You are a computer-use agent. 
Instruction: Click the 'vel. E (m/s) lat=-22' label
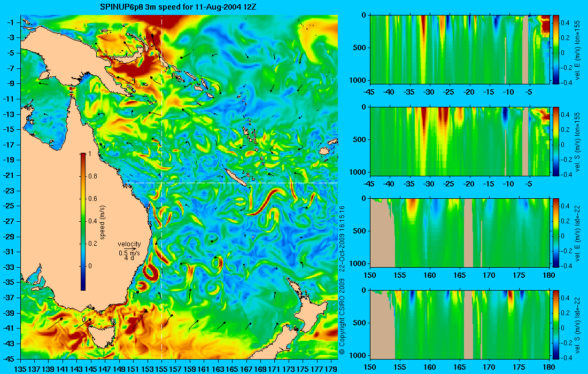click(x=577, y=233)
